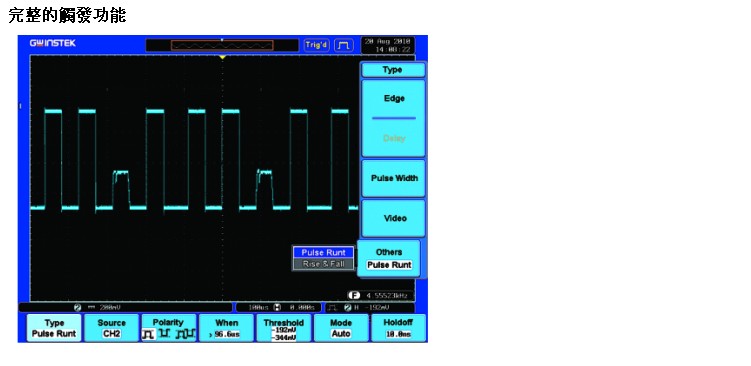
Task: Click the yellow trigger position marker
Action: [x=222, y=57]
